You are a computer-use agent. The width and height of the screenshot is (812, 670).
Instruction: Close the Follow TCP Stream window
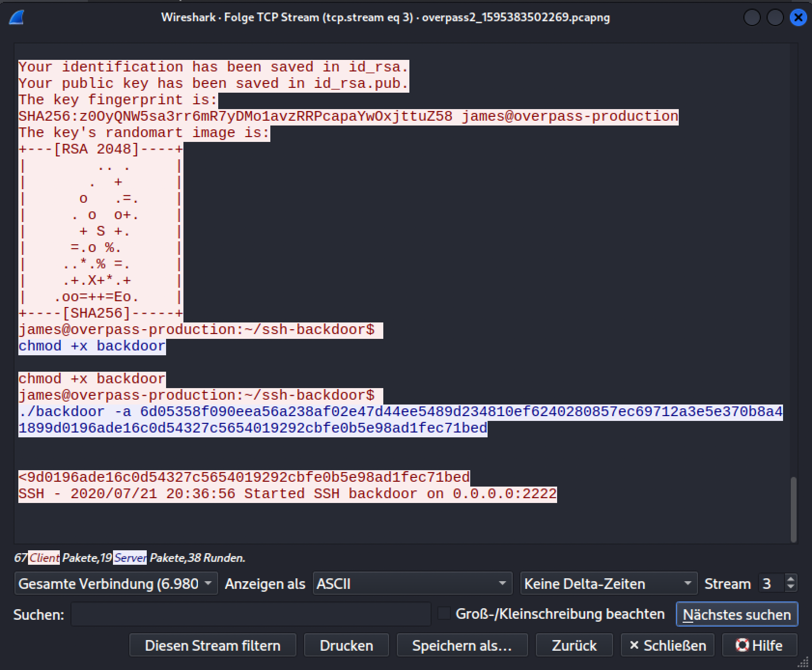coord(798,18)
